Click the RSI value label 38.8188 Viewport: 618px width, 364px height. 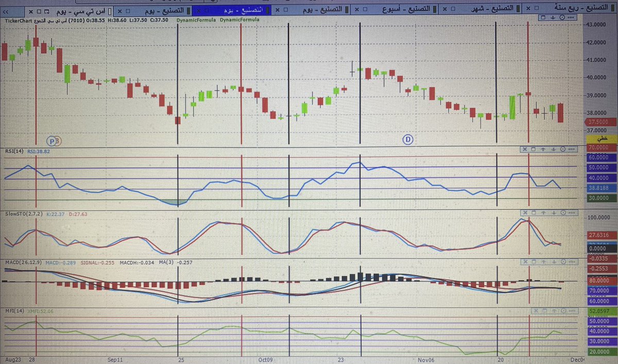[x=602, y=189]
